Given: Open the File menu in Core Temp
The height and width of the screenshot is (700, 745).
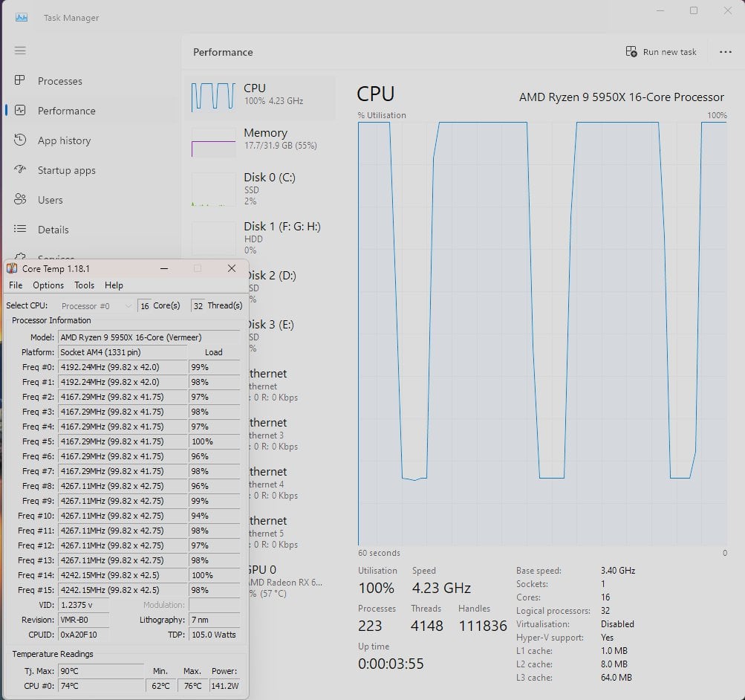Looking at the screenshot, I should coord(16,285).
